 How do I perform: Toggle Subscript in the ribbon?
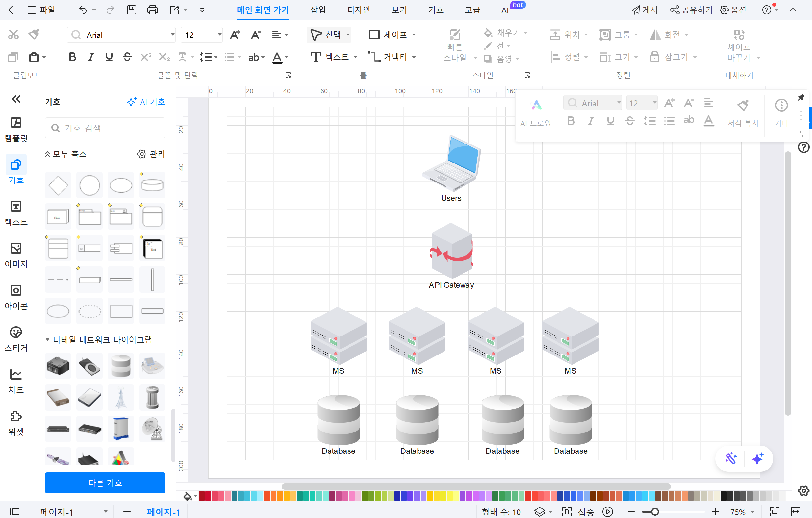click(164, 57)
